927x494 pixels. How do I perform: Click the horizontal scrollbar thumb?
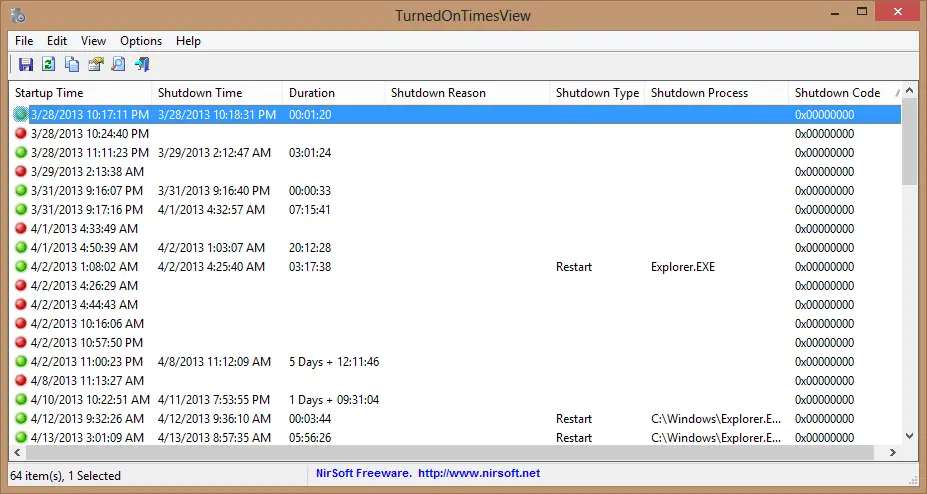click(x=449, y=453)
